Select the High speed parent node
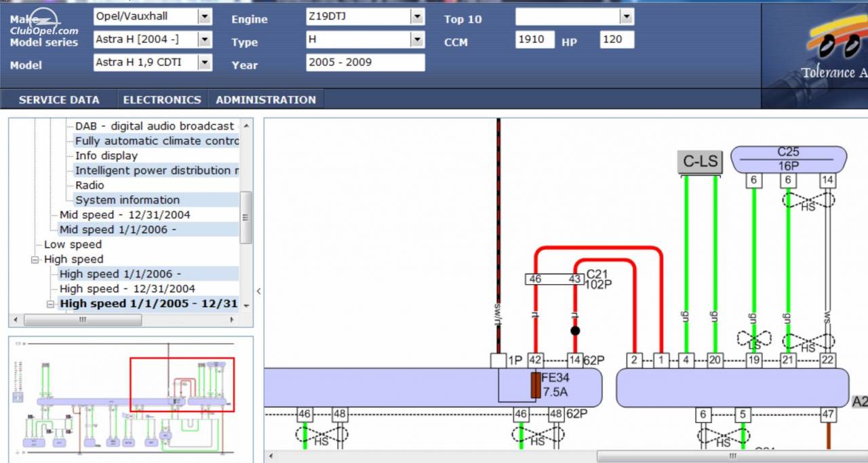 point(74,260)
